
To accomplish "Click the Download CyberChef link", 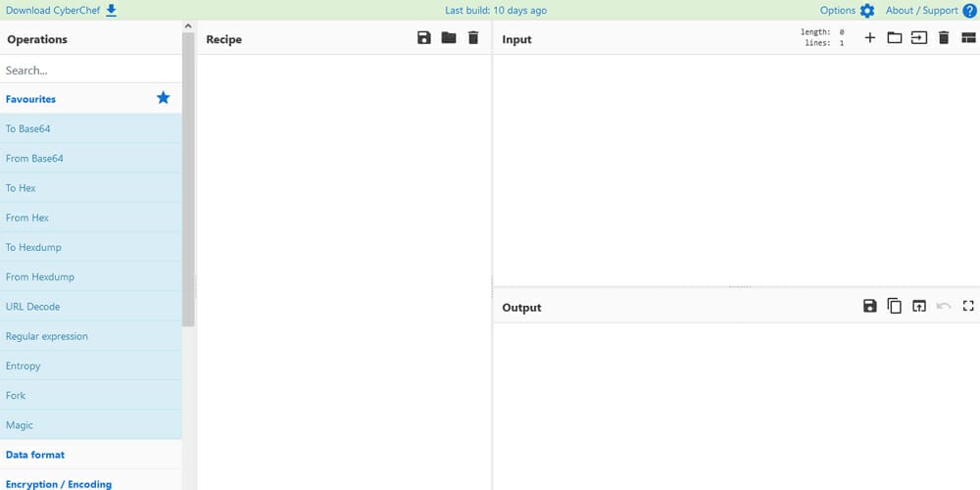I will tap(61, 11).
